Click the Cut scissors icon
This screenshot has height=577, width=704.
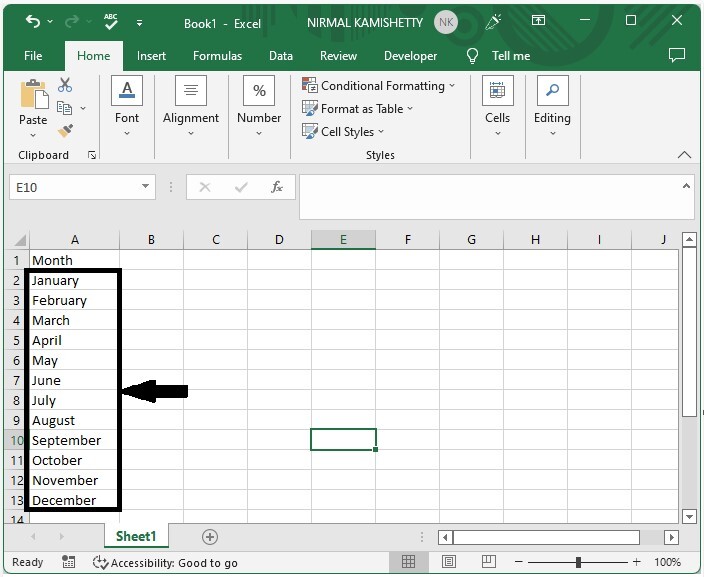coord(65,84)
